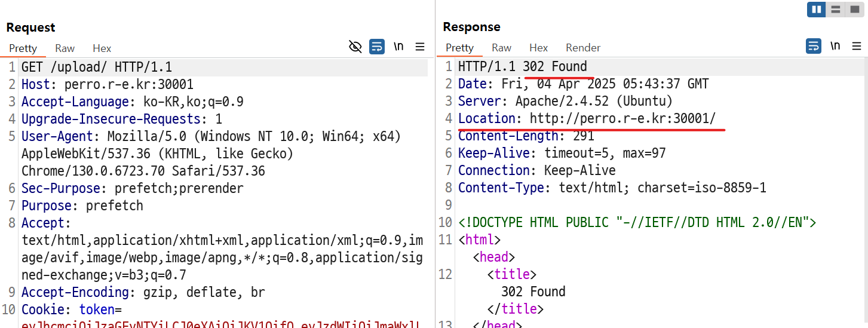Click the 'Purpose: prefetch' header

click(x=82, y=206)
